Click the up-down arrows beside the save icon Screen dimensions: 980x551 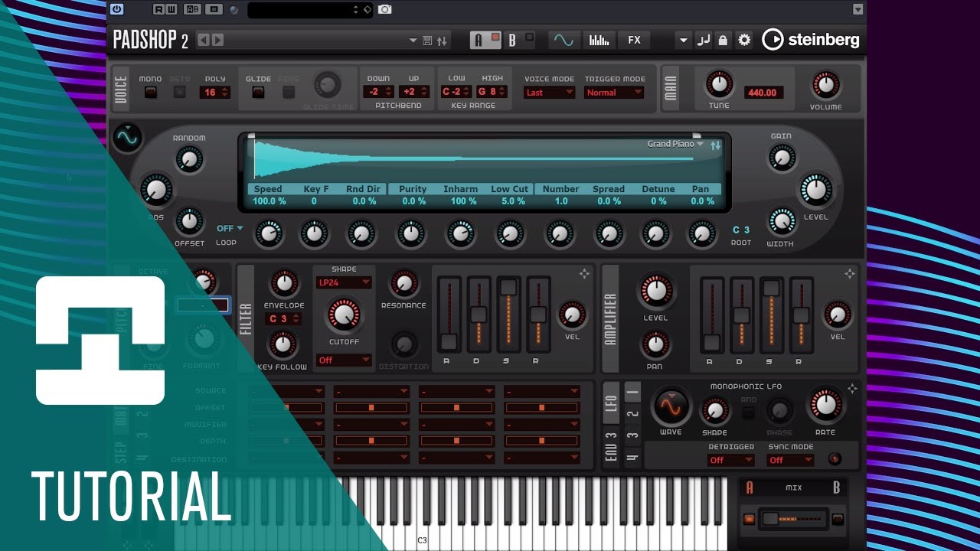coord(442,41)
